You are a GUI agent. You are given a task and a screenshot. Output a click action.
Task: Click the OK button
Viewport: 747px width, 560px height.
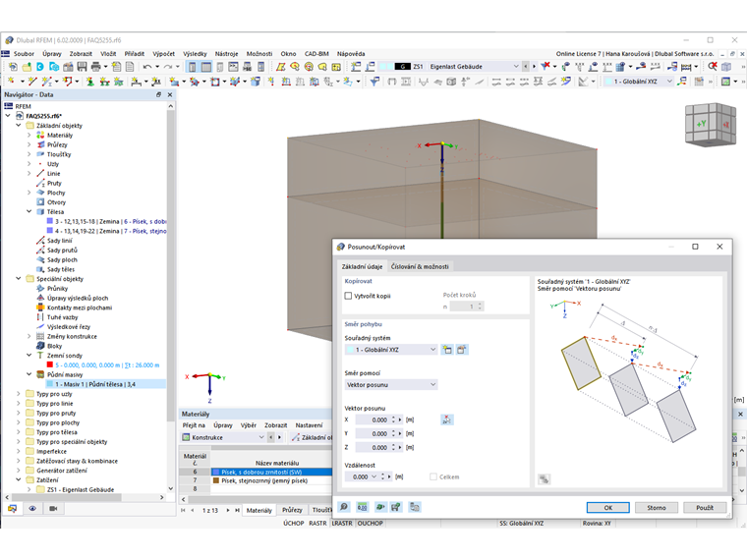(607, 508)
